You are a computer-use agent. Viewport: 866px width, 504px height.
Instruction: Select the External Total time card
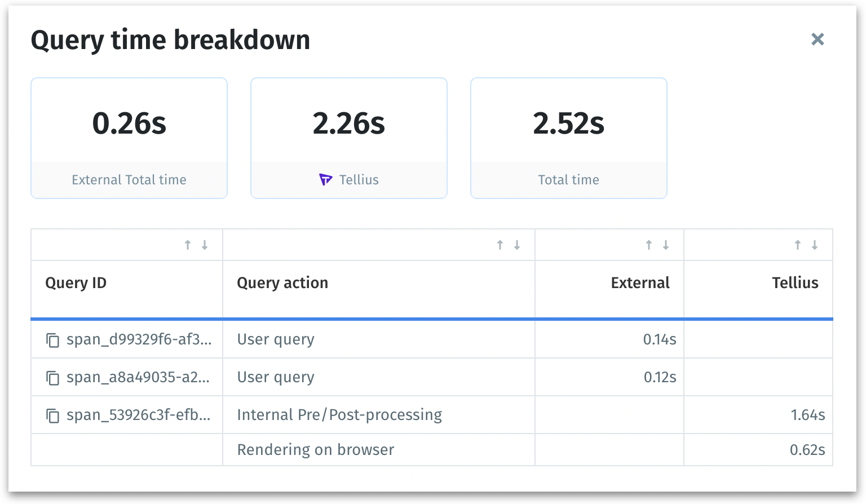[129, 138]
